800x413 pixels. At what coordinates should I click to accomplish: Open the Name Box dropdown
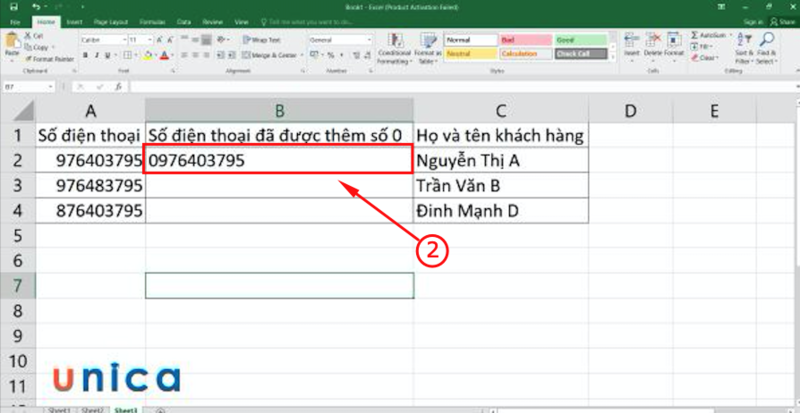pyautogui.click(x=52, y=88)
